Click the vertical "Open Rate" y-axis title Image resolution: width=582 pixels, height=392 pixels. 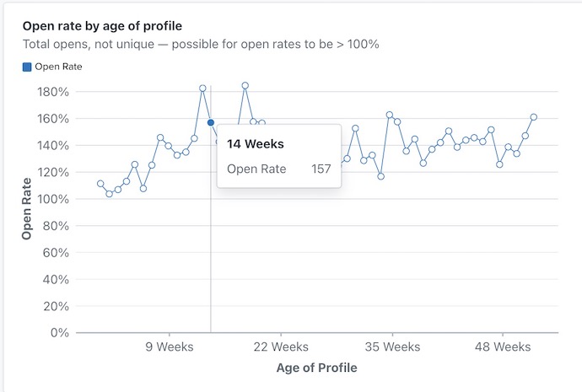point(26,208)
